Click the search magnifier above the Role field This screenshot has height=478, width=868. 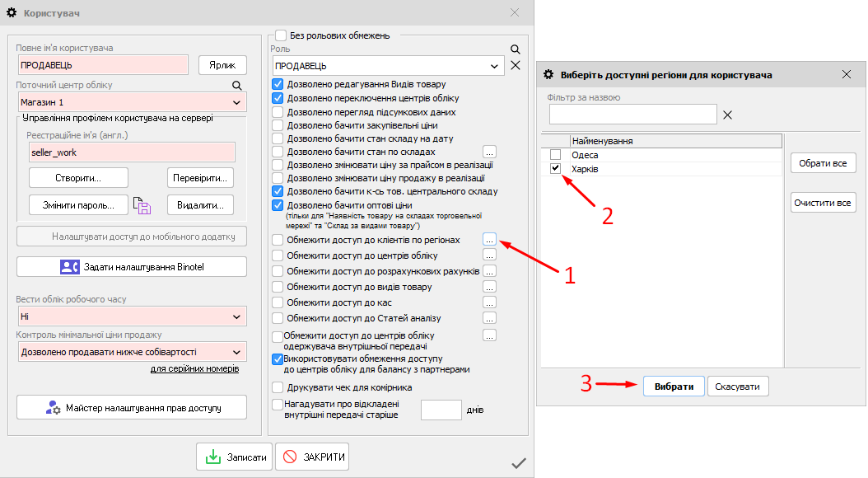[x=516, y=49]
